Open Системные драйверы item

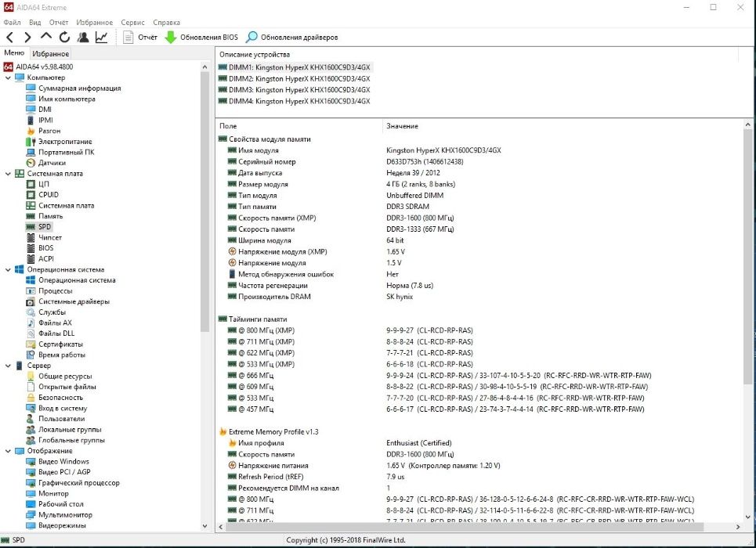[68, 301]
